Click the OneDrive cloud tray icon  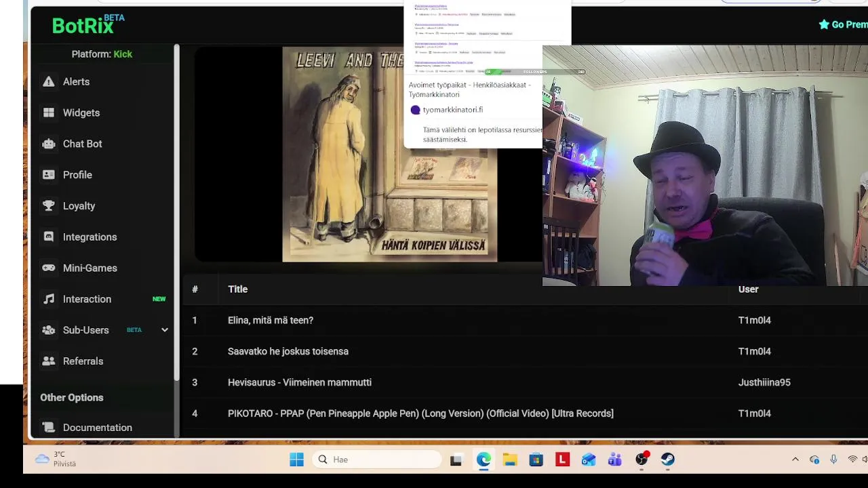pyautogui.click(x=814, y=460)
